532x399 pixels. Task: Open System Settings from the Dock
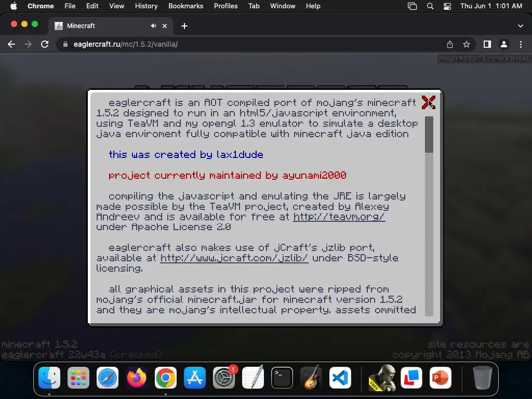pyautogui.click(x=224, y=378)
